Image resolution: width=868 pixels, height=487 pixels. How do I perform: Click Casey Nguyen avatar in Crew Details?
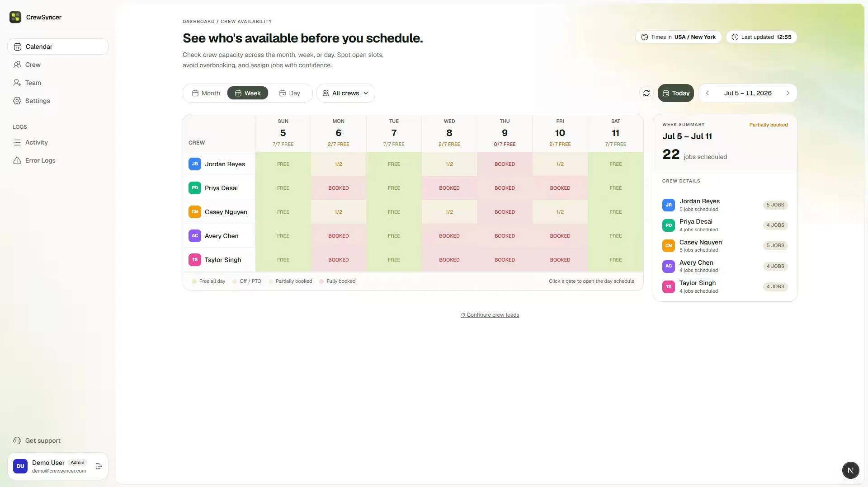[669, 246]
